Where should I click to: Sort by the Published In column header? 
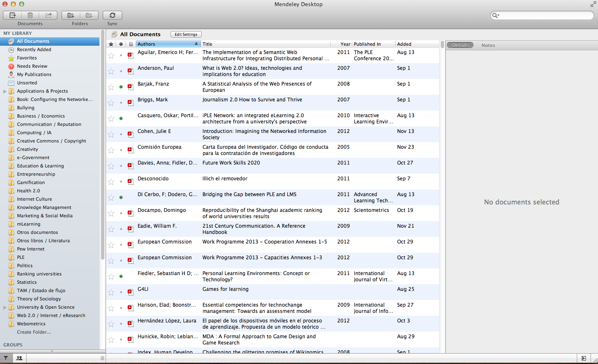point(373,44)
